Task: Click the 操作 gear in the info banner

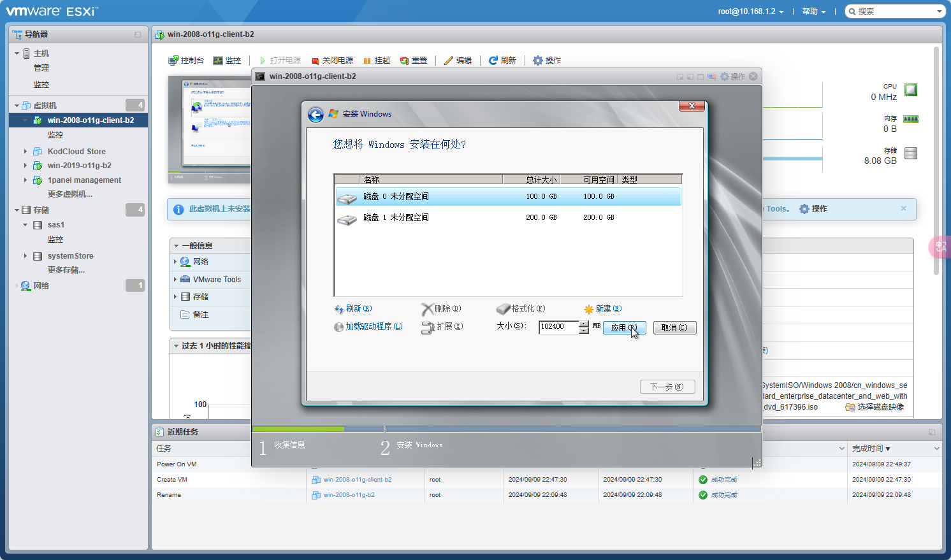Action: pyautogui.click(x=813, y=209)
